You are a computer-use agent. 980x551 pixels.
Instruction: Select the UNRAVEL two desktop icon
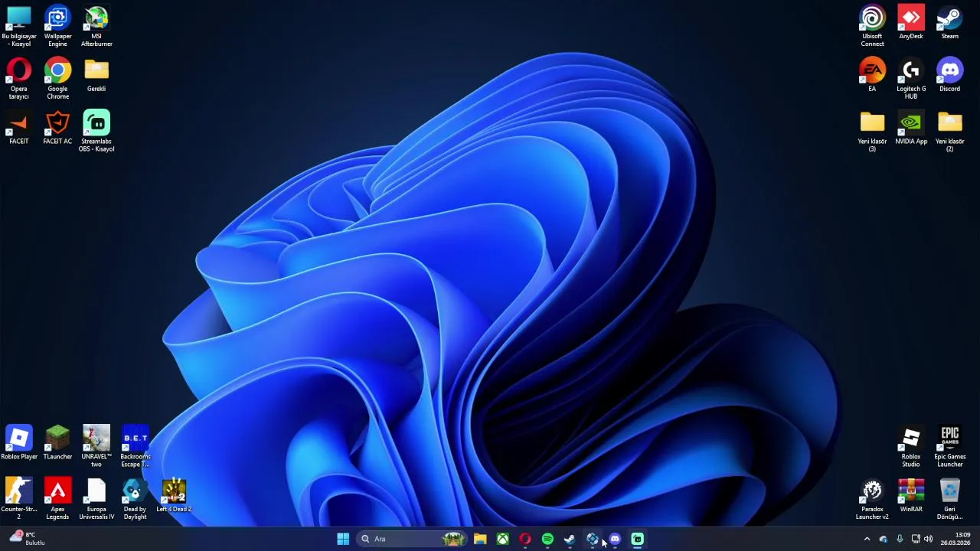(x=96, y=446)
